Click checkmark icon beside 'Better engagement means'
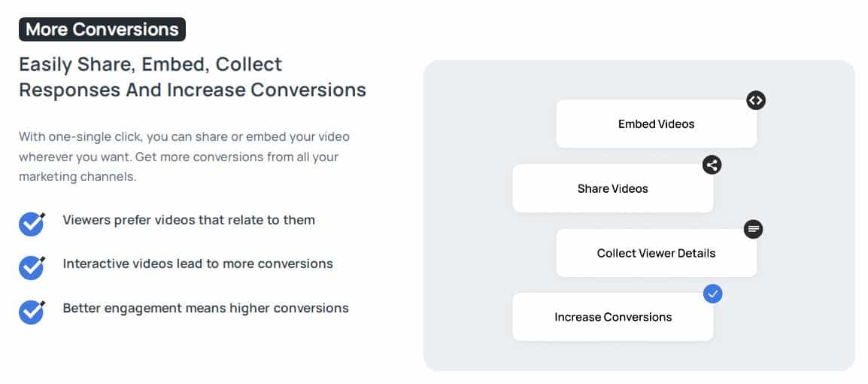 (32, 312)
